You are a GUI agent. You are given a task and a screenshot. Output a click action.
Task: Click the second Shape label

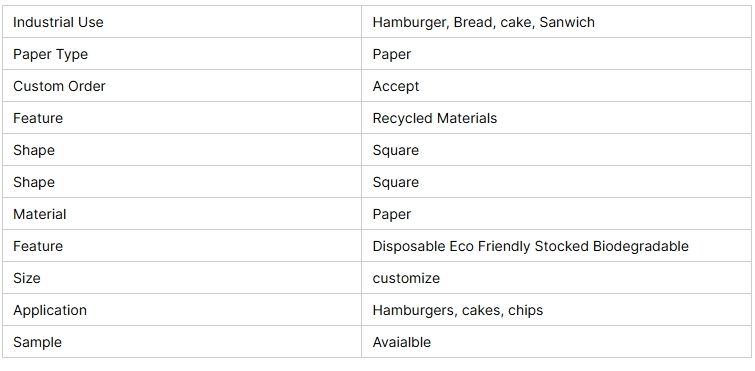pos(34,182)
